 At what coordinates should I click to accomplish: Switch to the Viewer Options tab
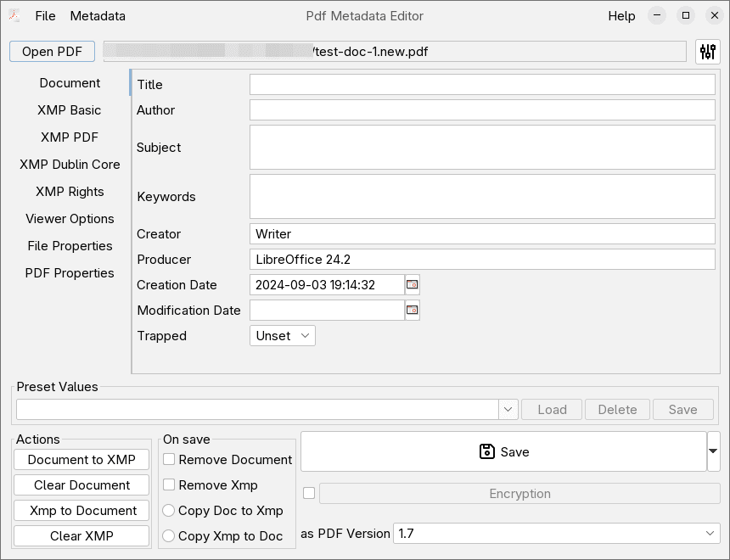click(70, 219)
